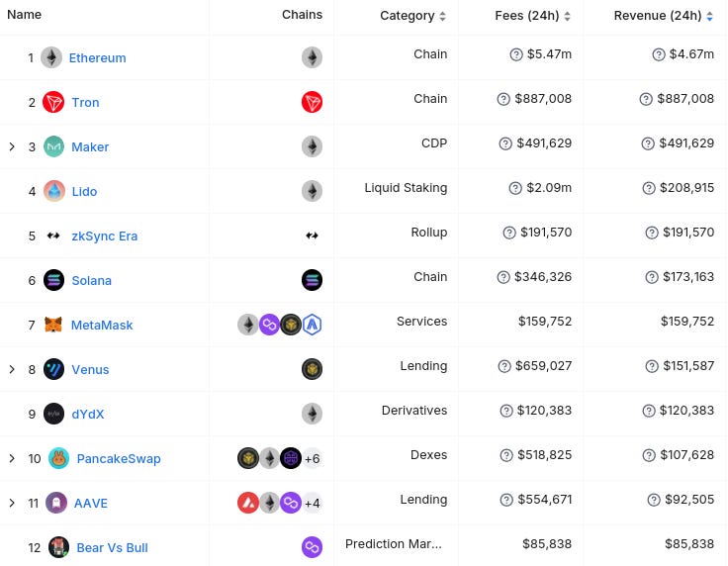Screen dimensions: 728x566
Task: Show the +4 more chains for AAVE
Action: click(312, 503)
